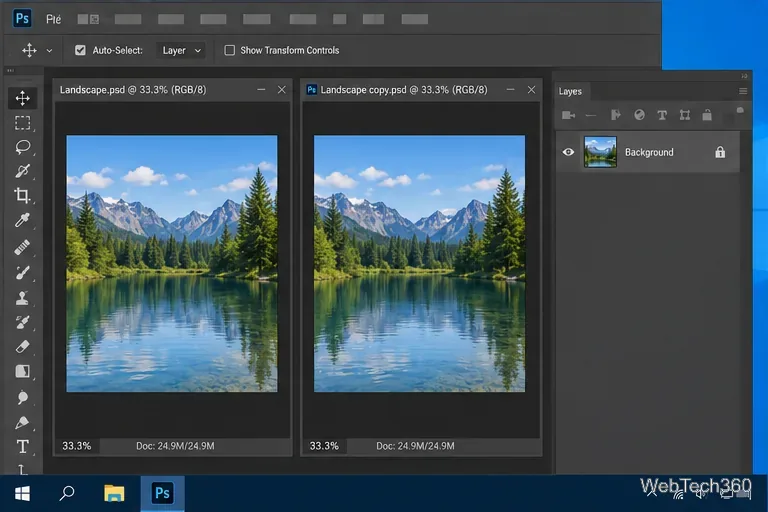Hide the Background layer with eye icon
This screenshot has height=512, width=768.
click(x=568, y=152)
